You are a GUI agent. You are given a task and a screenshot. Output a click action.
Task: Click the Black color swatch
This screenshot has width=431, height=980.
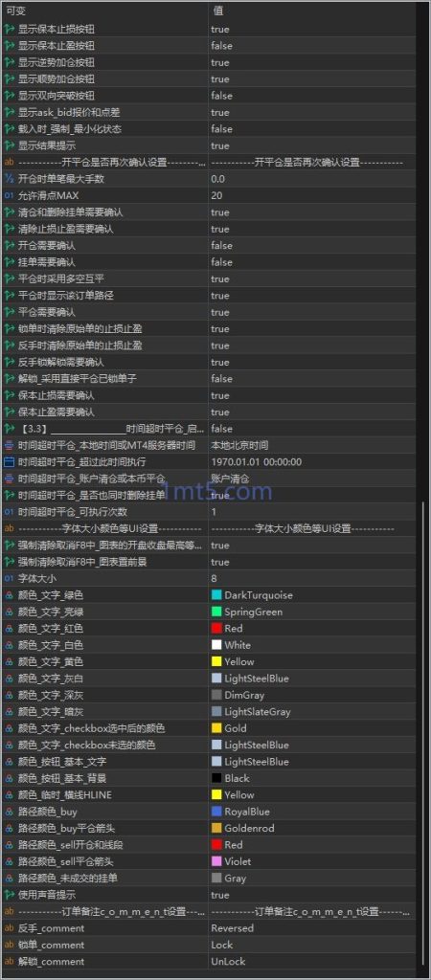pos(217,778)
